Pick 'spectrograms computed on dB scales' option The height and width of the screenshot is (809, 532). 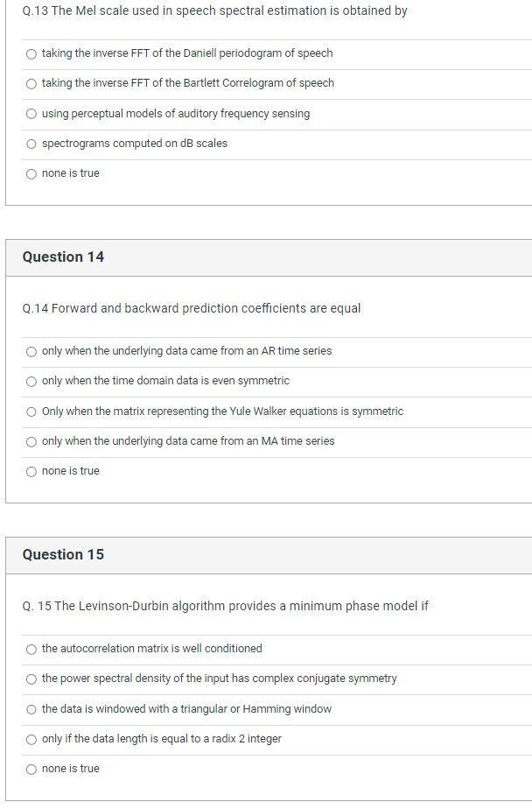click(32, 143)
